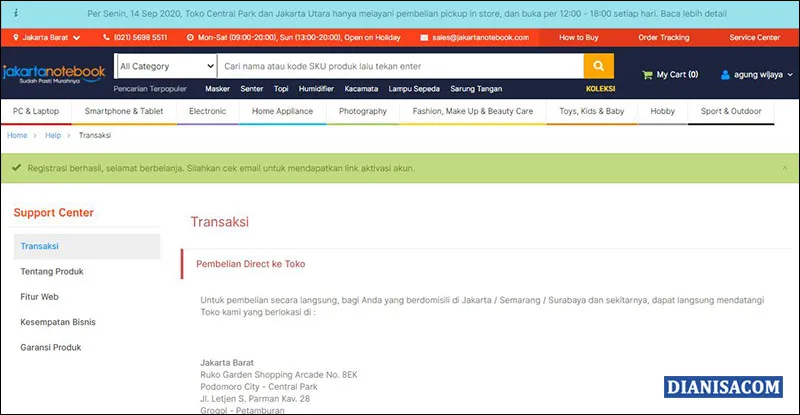
Task: Click the orange search magnifier button
Action: coord(598,66)
